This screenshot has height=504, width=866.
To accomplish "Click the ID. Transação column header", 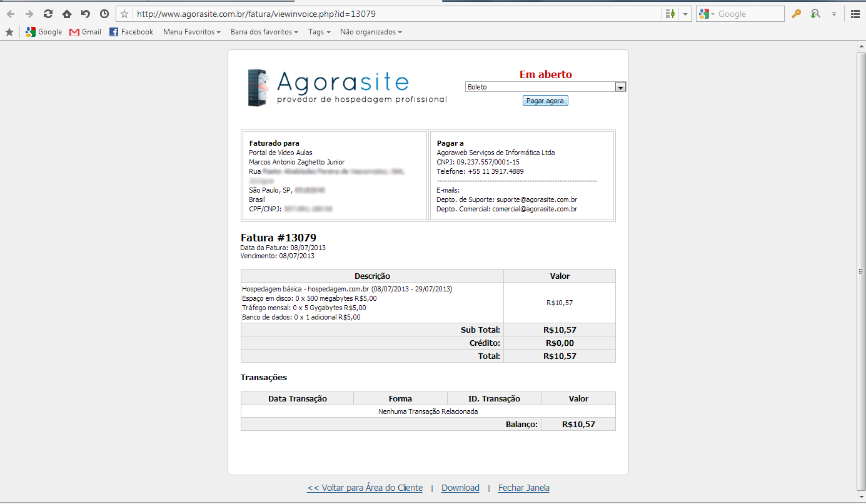I will pyautogui.click(x=494, y=398).
